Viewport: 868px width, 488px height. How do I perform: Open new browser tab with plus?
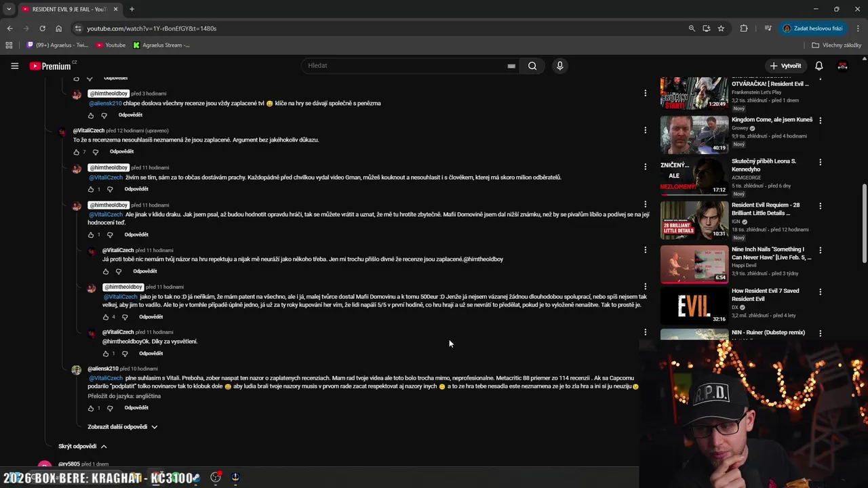click(132, 9)
